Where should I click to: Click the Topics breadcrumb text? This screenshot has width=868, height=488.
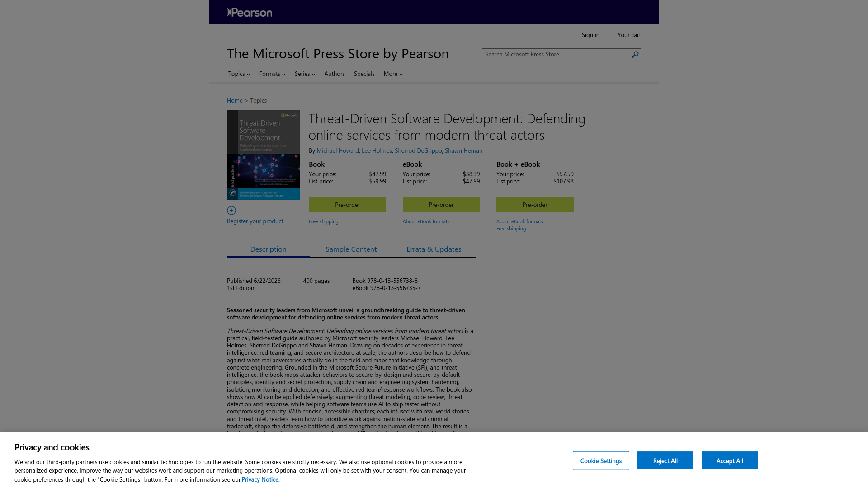pos(259,100)
